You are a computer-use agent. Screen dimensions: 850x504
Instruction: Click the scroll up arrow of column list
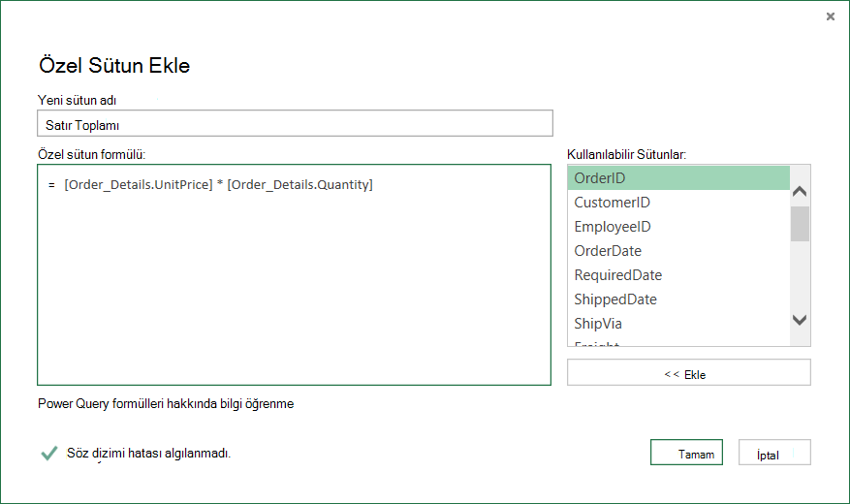(800, 191)
